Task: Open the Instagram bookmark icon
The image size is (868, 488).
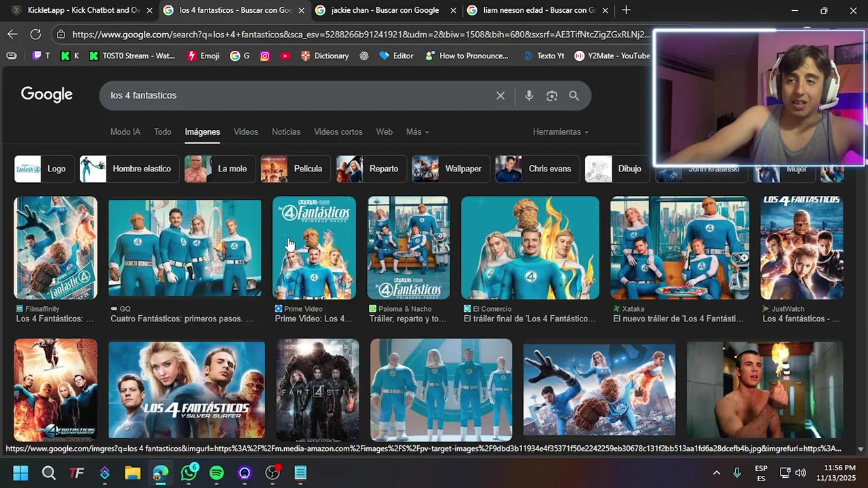Action: point(265,56)
